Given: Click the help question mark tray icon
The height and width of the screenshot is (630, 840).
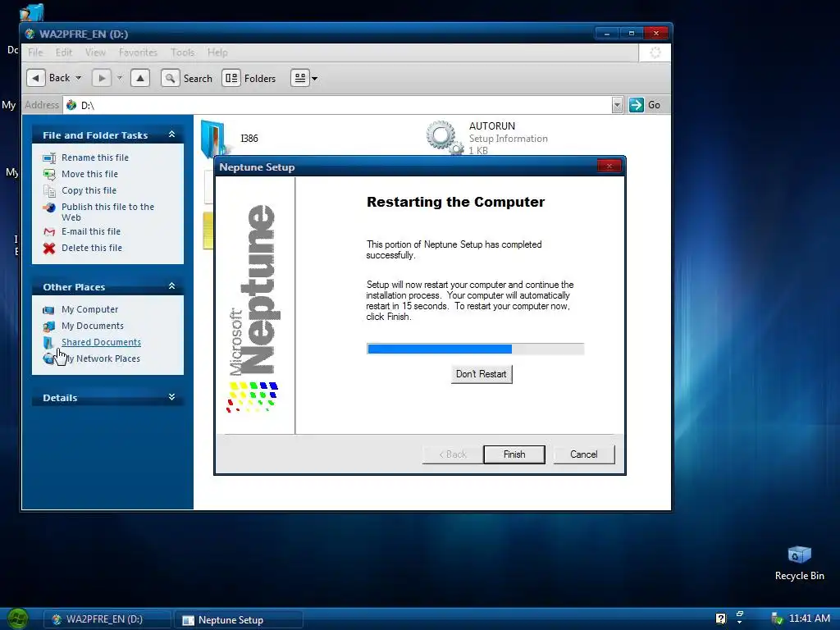Looking at the screenshot, I should coord(720,619).
